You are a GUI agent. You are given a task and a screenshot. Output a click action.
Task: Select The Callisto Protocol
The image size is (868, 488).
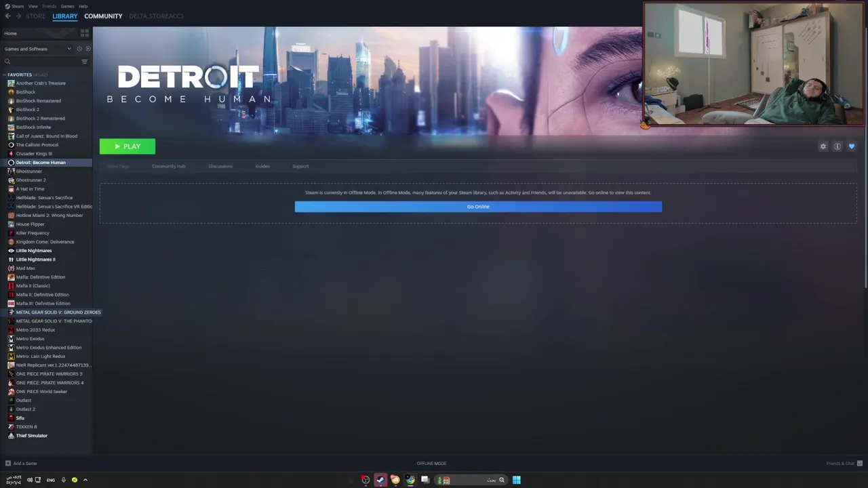click(37, 145)
